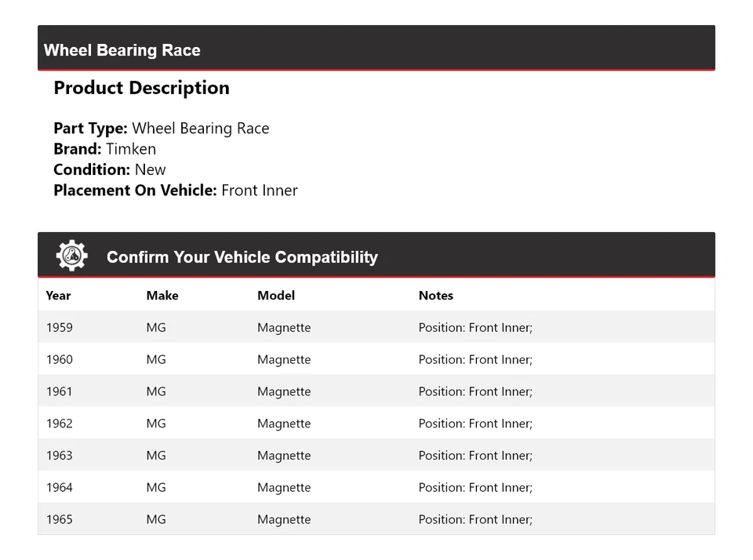Click the Confirm Your Vehicle Compatibility header
Screen dimensions: 753x560
(x=242, y=256)
